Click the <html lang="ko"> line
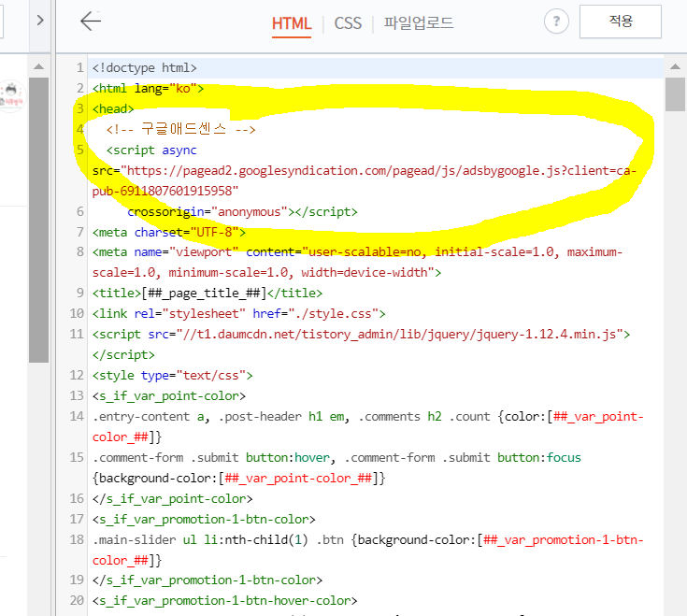687x616 pixels. tap(148, 89)
